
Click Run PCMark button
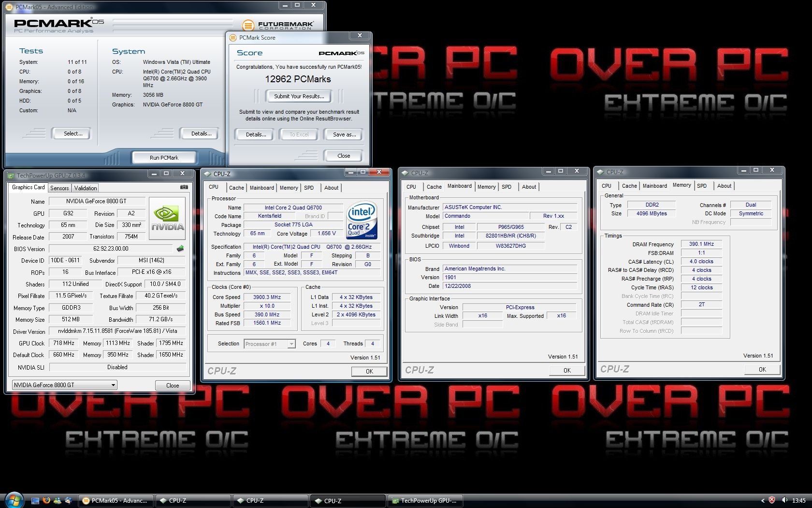click(x=164, y=158)
